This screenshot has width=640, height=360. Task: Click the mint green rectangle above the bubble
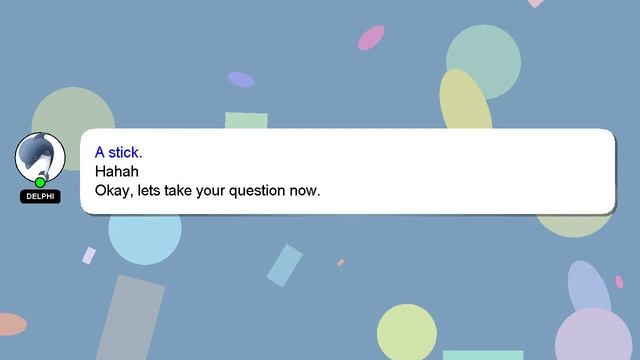(247, 120)
